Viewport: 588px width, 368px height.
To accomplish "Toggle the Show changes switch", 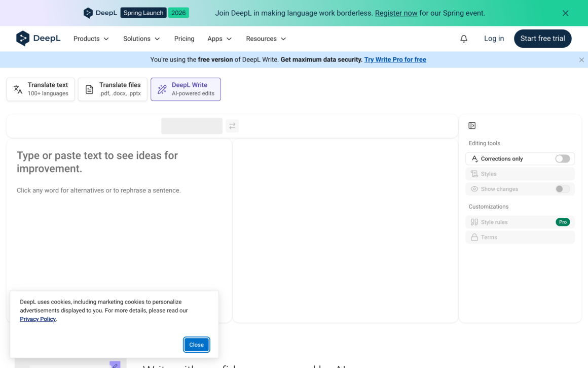I will [562, 189].
